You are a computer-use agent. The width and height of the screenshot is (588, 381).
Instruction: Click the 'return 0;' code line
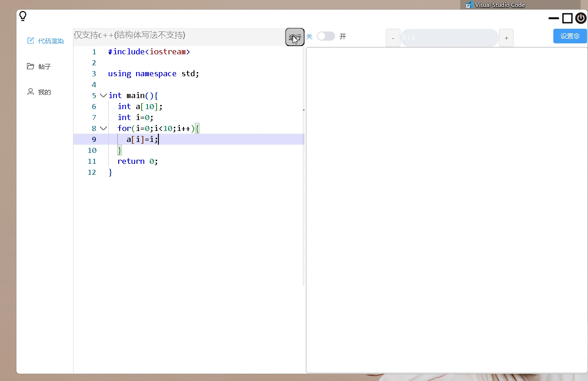pyautogui.click(x=137, y=161)
